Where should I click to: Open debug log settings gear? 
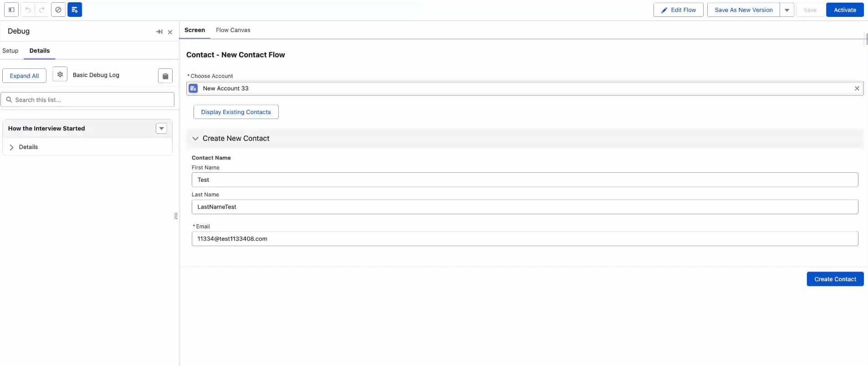[x=60, y=74]
